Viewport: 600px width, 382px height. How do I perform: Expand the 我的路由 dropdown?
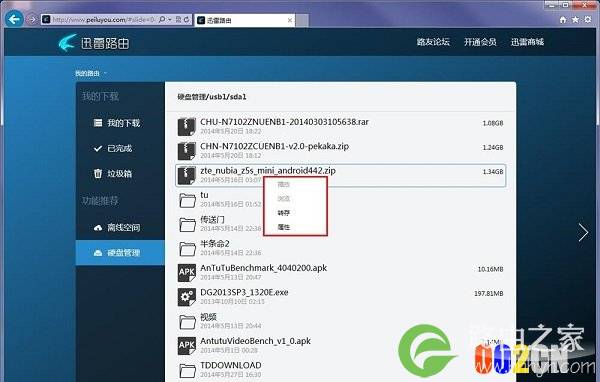(91, 73)
